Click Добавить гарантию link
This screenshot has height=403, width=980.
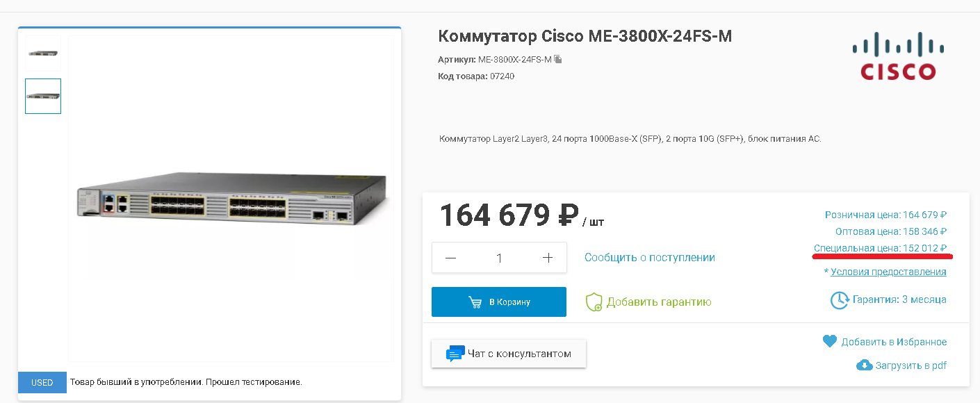[659, 302]
